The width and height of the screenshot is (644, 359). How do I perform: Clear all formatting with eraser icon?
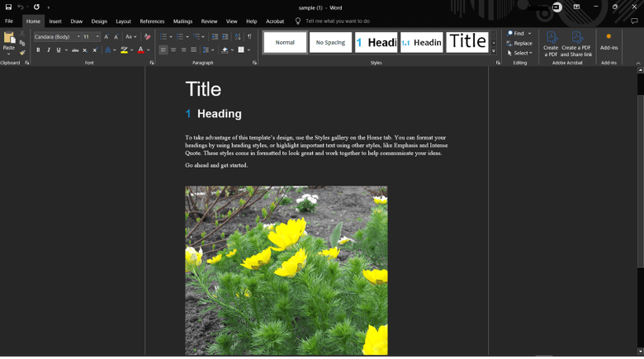[148, 37]
